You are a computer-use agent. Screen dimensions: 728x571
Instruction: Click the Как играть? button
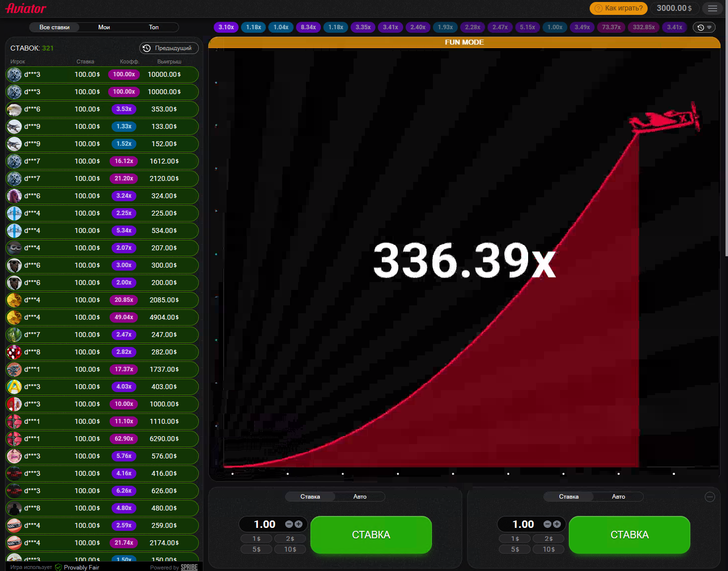(618, 8)
